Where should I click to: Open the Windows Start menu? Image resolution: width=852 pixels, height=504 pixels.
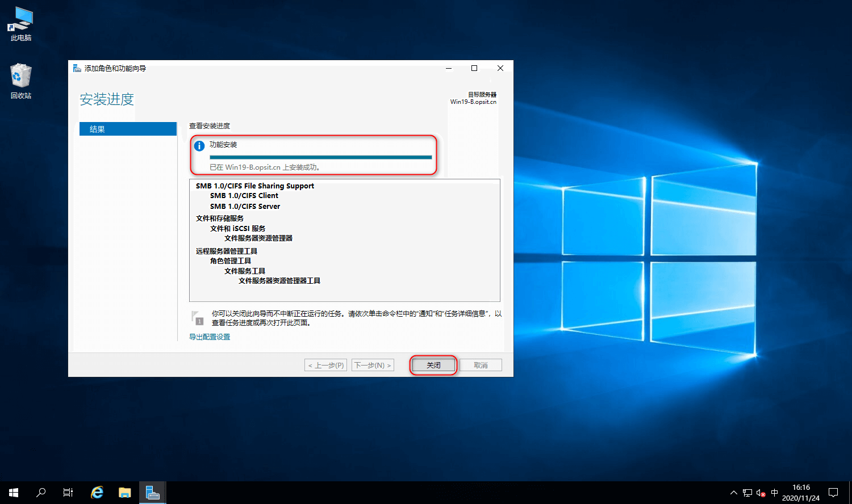click(14, 493)
